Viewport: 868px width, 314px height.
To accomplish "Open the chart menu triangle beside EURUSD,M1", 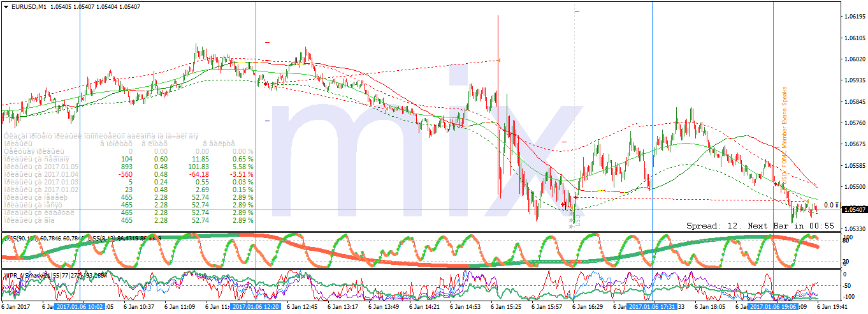I will click(x=6, y=6).
